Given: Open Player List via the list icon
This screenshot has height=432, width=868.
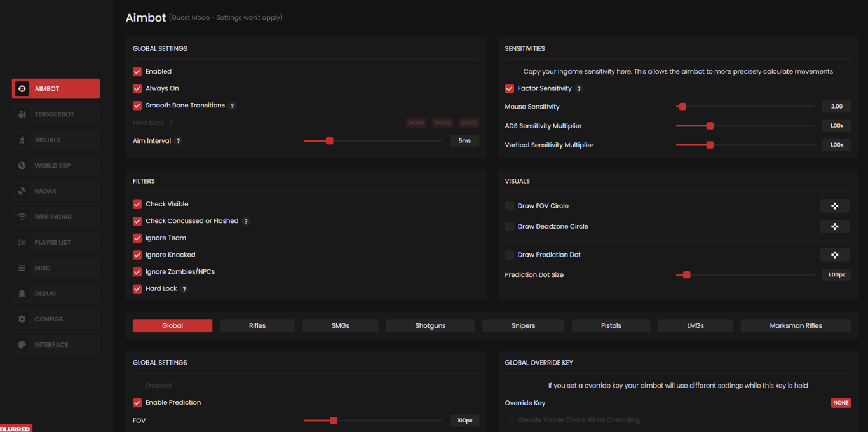Looking at the screenshot, I should coord(22,242).
